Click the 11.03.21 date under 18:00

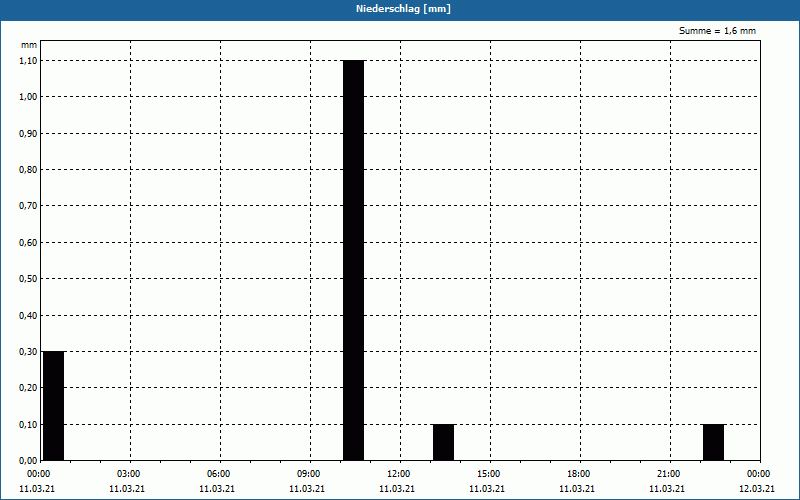point(577,489)
